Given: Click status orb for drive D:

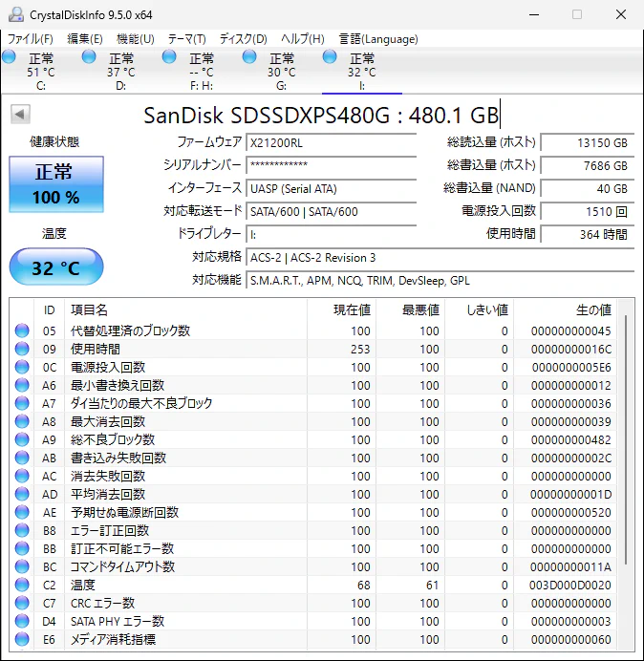Looking at the screenshot, I should coord(89,57).
